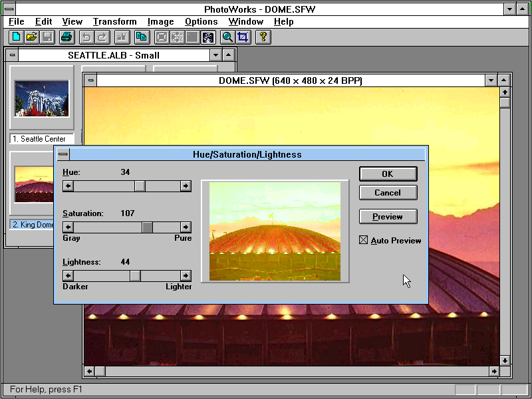Click the Lightness left arrow toward Darker

click(68, 275)
